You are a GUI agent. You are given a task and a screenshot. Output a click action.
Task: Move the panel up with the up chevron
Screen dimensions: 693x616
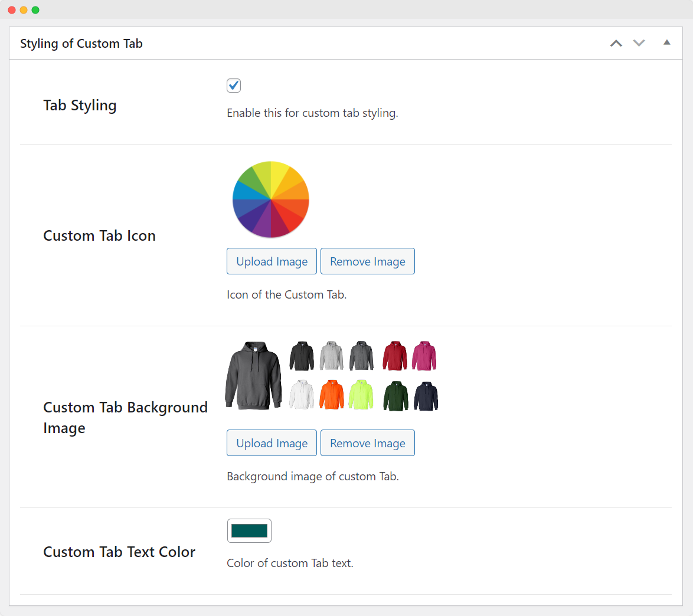click(x=616, y=43)
